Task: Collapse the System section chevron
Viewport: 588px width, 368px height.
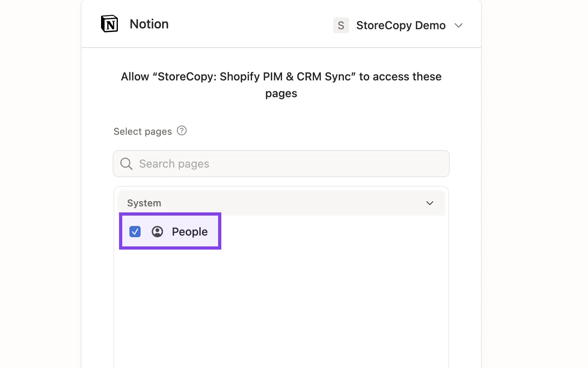Action: pyautogui.click(x=430, y=203)
